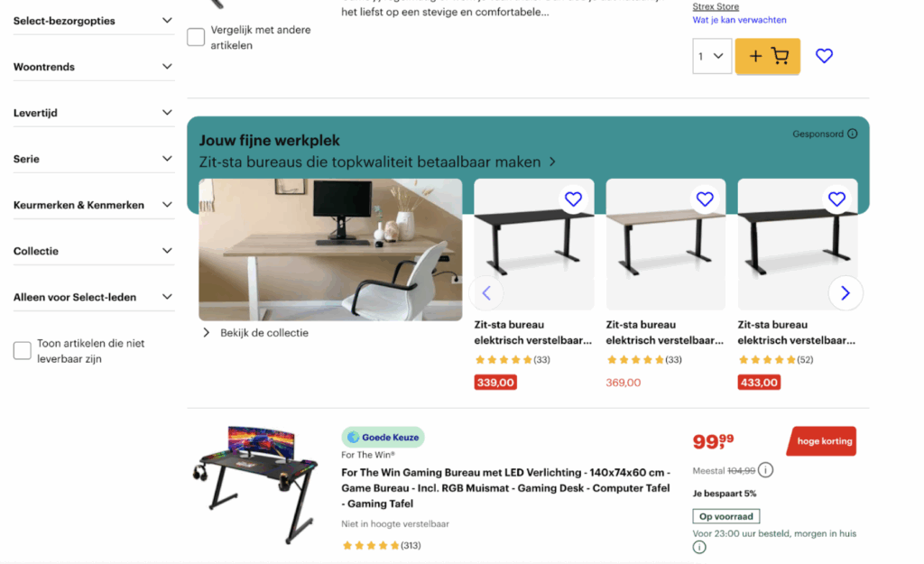Expand the Levertijd filter
The image size is (924, 564).
pos(94,113)
